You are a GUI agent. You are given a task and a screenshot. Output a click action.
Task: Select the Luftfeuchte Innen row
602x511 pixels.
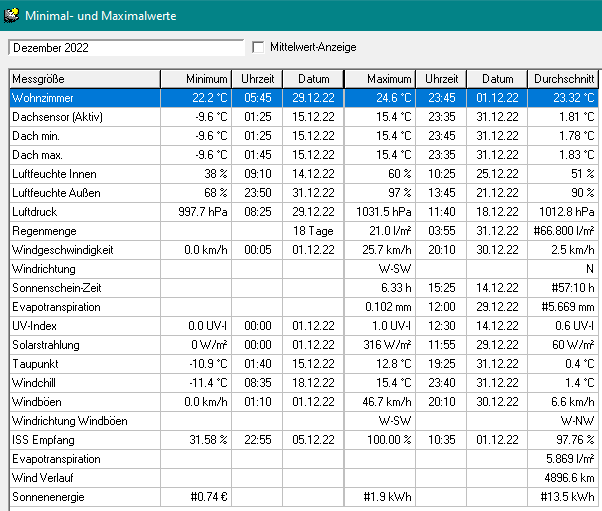click(x=84, y=174)
